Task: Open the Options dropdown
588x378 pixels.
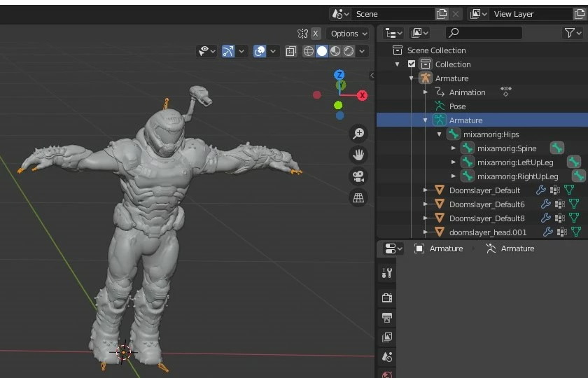Action: point(348,34)
